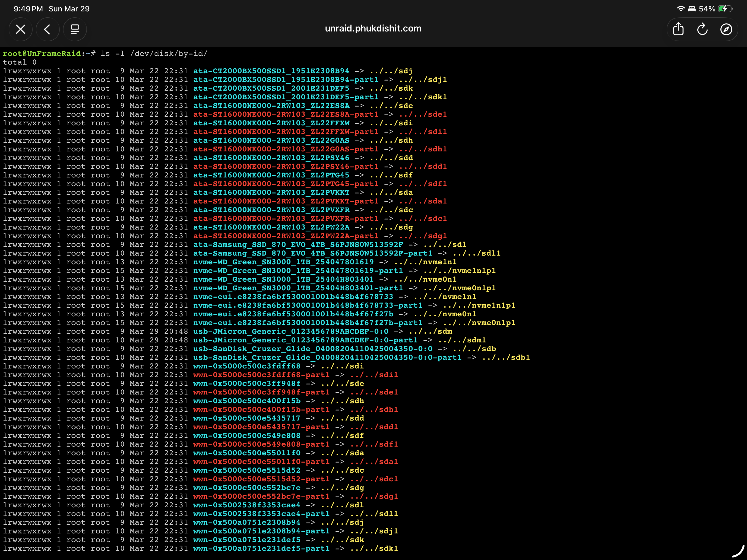
Task: Select nvme-WD_Green_SN3000_1TB_254047801619 entry
Action: pos(284,262)
